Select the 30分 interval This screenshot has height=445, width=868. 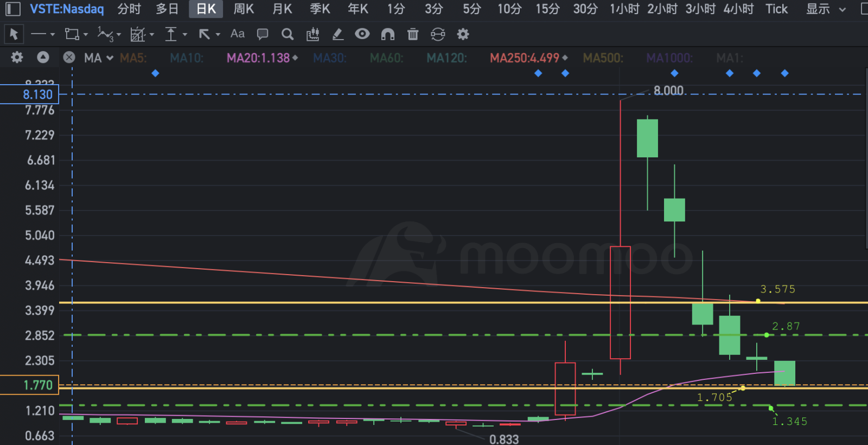[585, 9]
